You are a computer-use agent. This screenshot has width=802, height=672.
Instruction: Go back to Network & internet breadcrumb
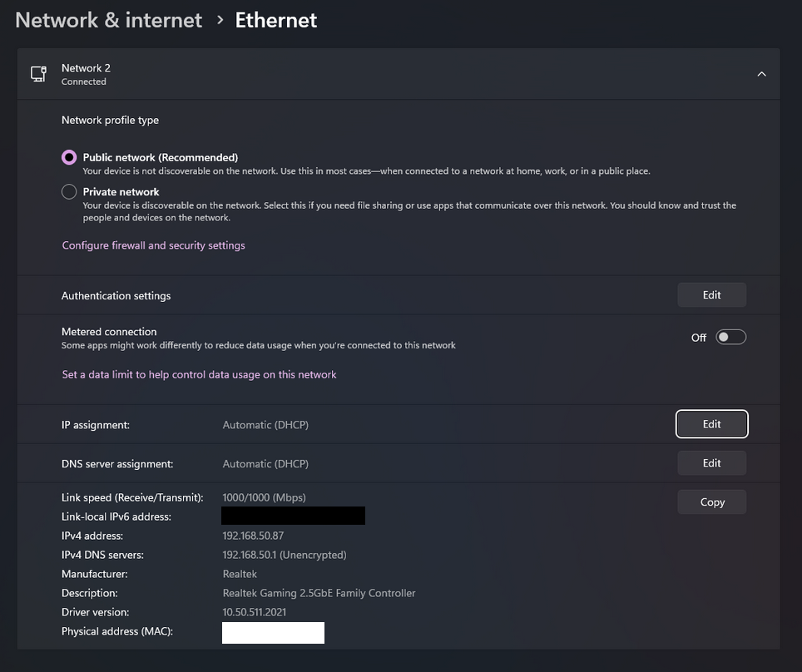click(108, 20)
